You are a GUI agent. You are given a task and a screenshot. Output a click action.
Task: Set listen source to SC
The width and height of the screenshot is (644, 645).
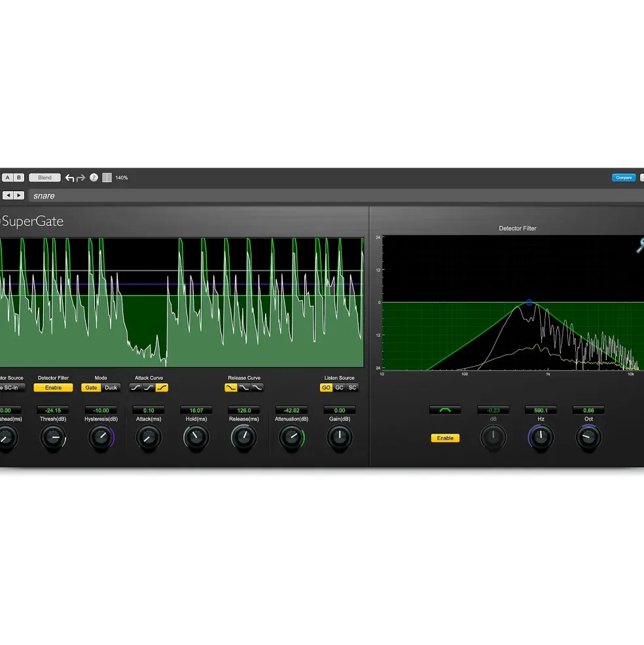352,388
